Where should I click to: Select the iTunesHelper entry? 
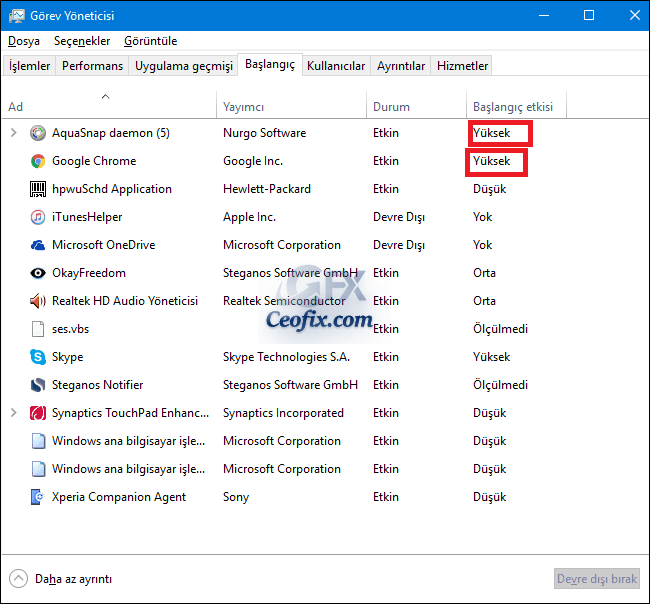[x=87, y=217]
